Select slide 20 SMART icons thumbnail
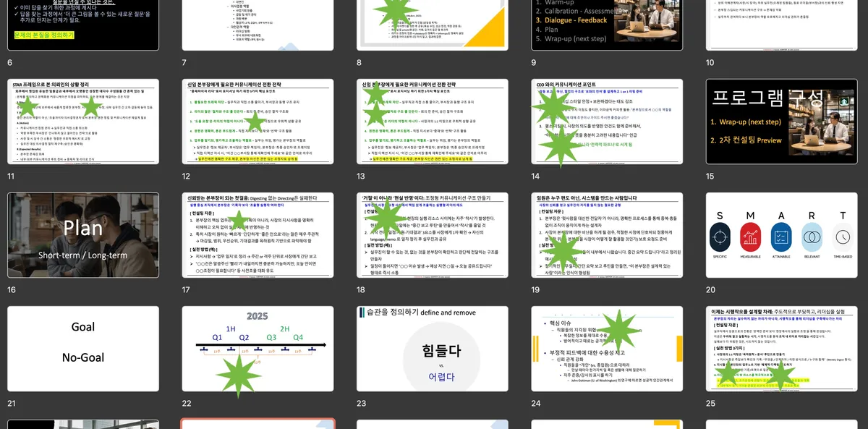The height and width of the screenshot is (429, 868). point(782,235)
